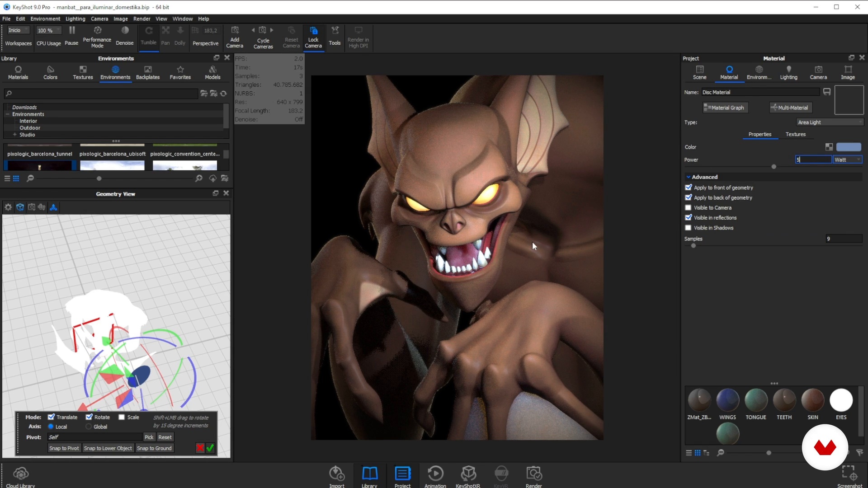Toggle Performance Mode
The image size is (868, 488).
pyautogui.click(x=97, y=36)
